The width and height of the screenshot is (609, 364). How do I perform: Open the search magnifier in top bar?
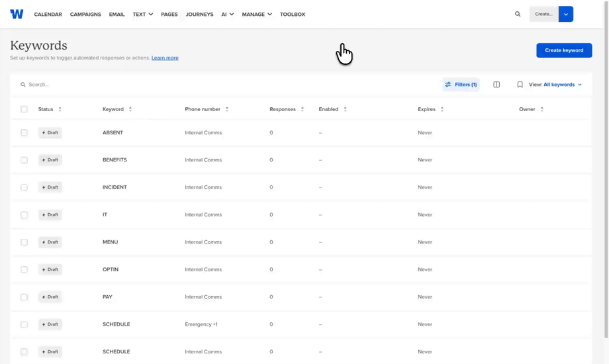[518, 14]
